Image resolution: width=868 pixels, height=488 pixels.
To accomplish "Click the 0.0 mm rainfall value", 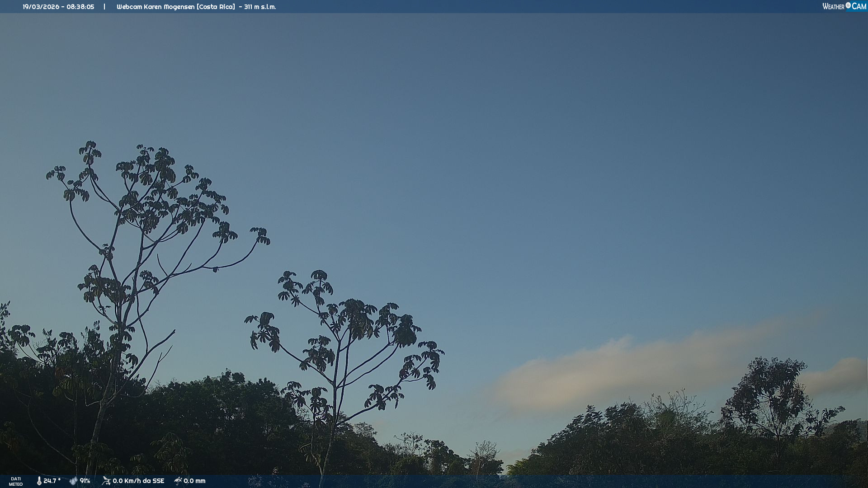I will [x=194, y=481].
